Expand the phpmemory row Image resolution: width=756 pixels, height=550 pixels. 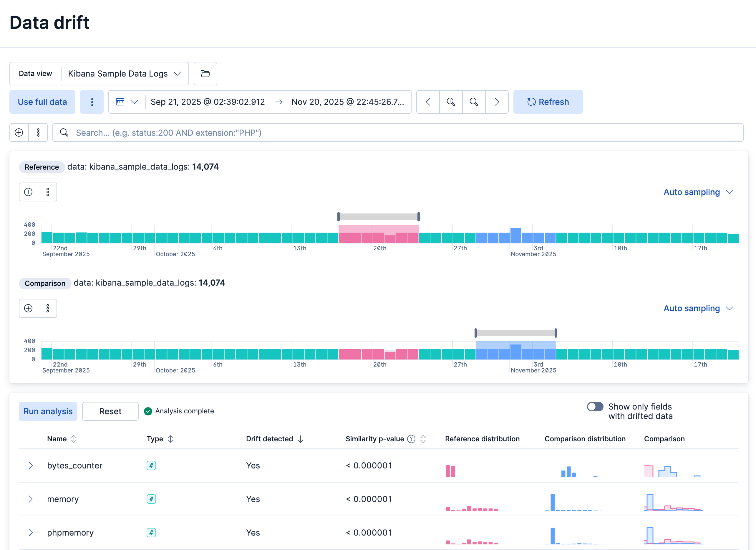tap(31, 533)
